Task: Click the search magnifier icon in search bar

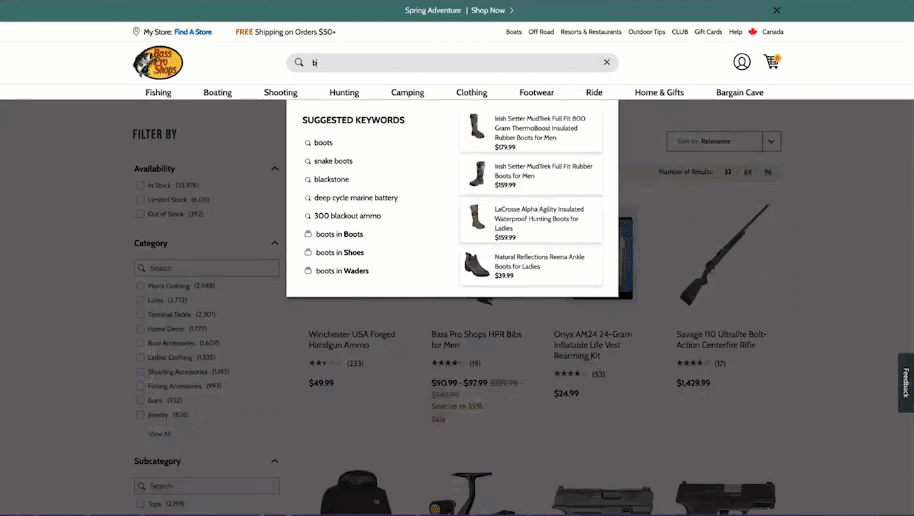Action: point(298,62)
